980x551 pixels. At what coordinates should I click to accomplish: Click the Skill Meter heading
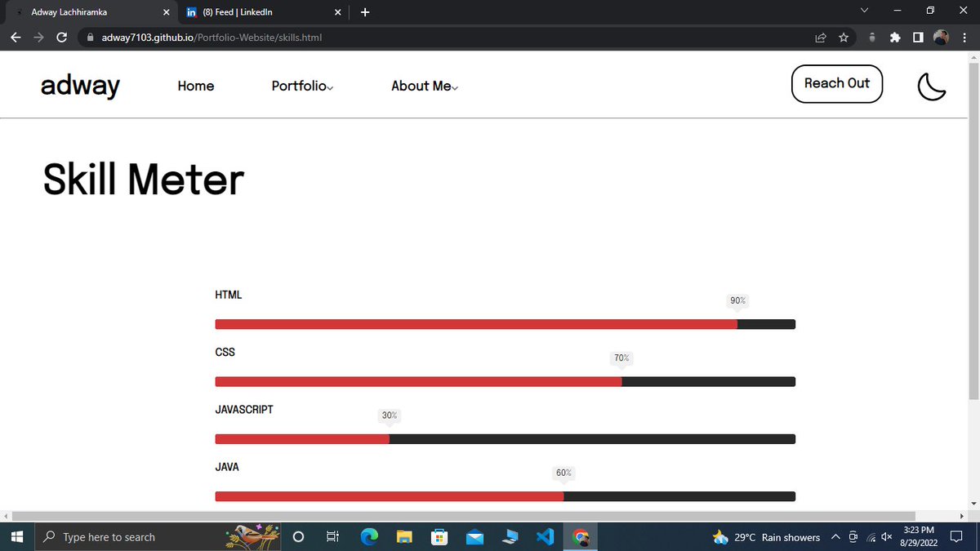(x=143, y=180)
